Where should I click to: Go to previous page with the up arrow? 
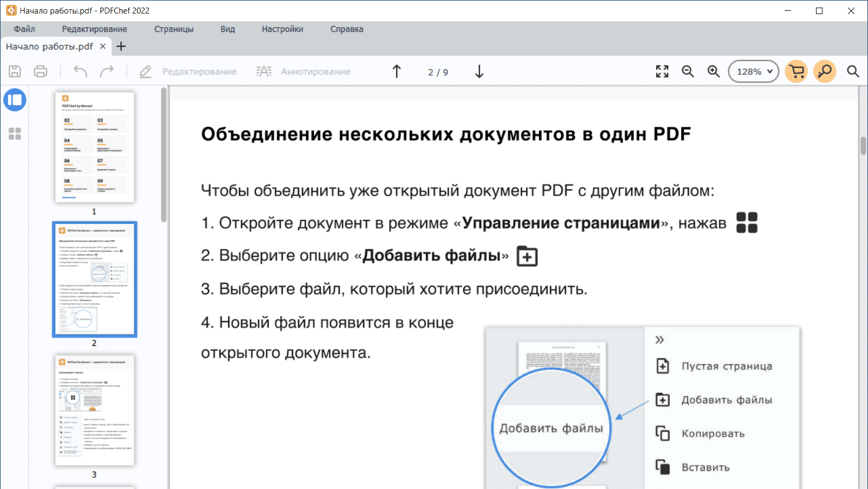(x=397, y=71)
